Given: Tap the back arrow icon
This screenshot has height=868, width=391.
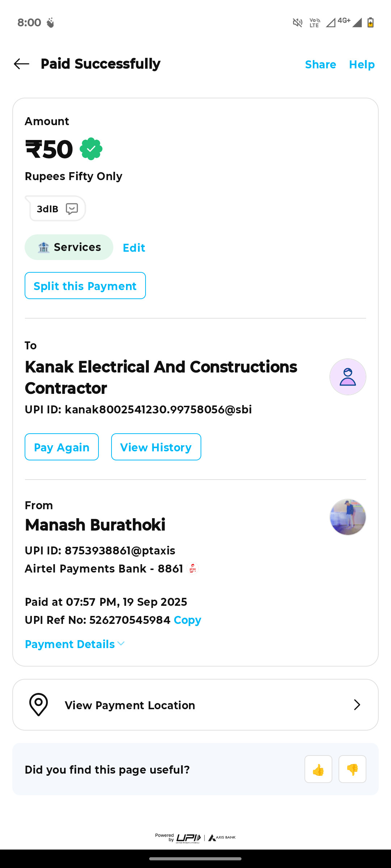Looking at the screenshot, I should [21, 64].
